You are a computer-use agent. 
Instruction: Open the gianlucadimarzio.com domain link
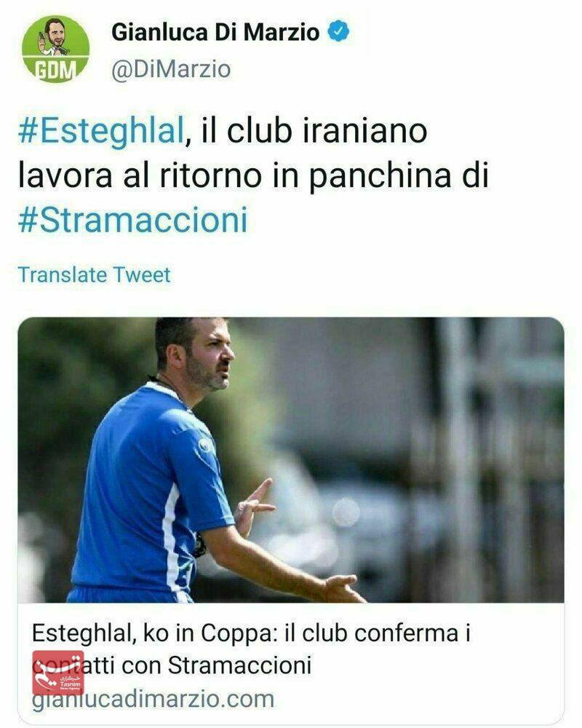tap(153, 699)
